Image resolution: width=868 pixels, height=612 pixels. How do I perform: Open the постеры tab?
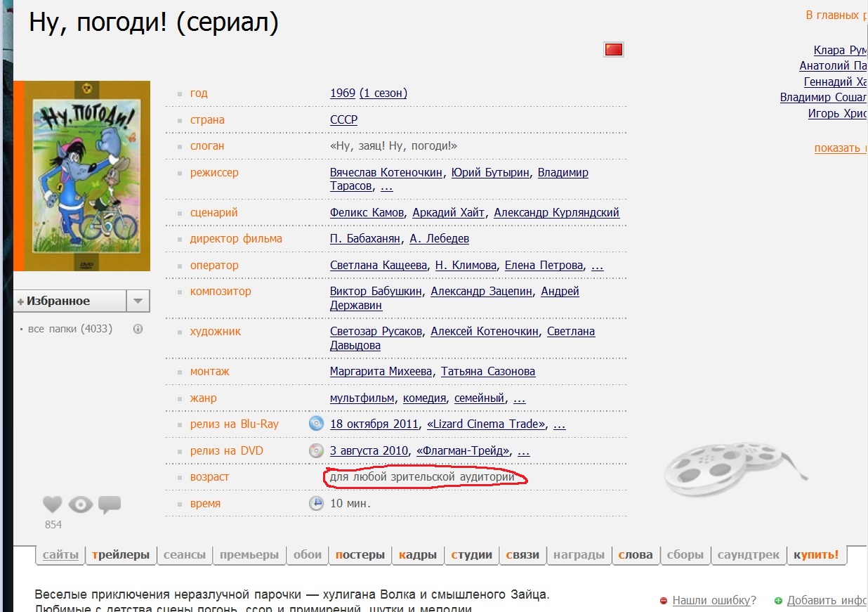pyautogui.click(x=360, y=554)
